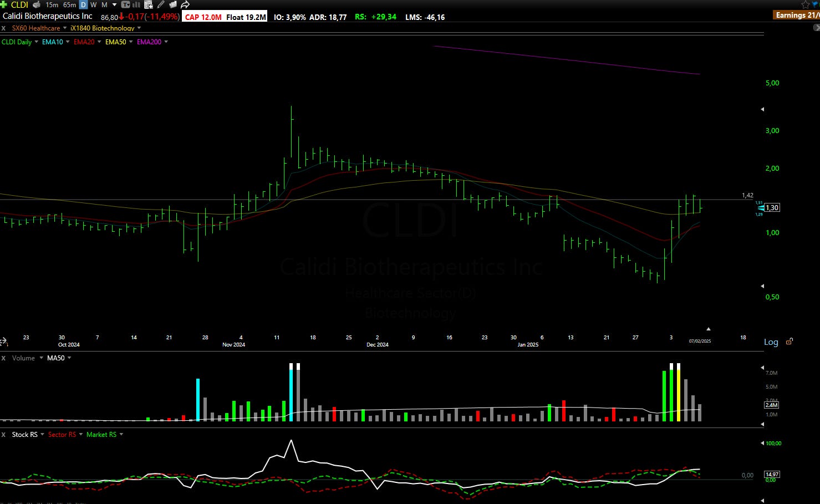Click the RS: +29,34 value

[376, 17]
